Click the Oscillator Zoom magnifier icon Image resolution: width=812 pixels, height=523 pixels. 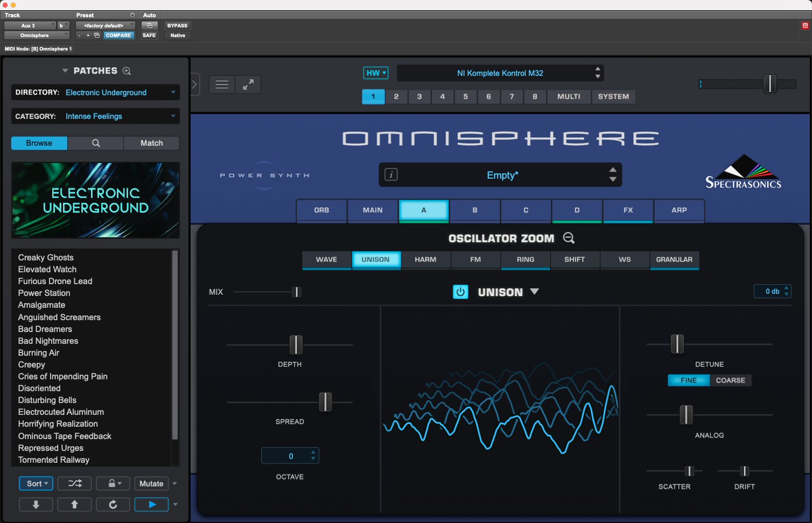pyautogui.click(x=569, y=238)
